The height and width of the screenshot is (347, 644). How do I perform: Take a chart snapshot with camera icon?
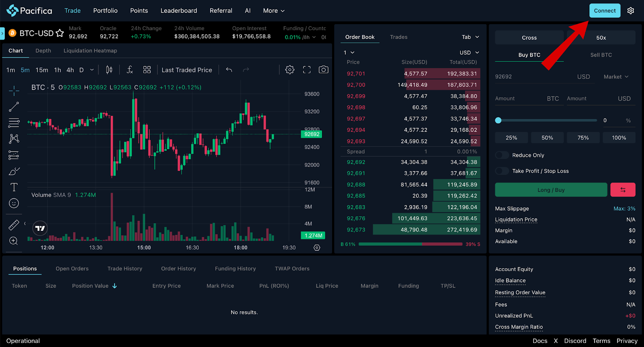click(x=324, y=70)
